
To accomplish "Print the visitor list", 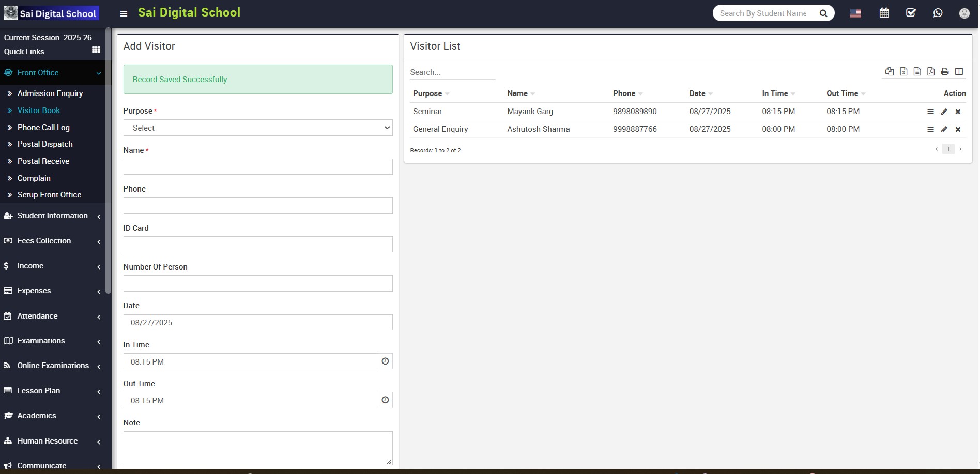I will tap(945, 72).
